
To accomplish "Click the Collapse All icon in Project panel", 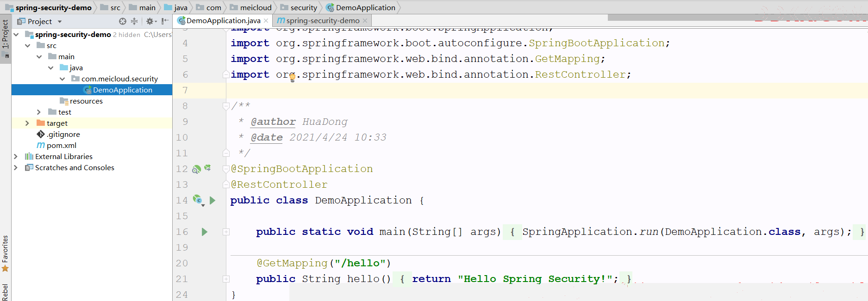I will click(134, 21).
